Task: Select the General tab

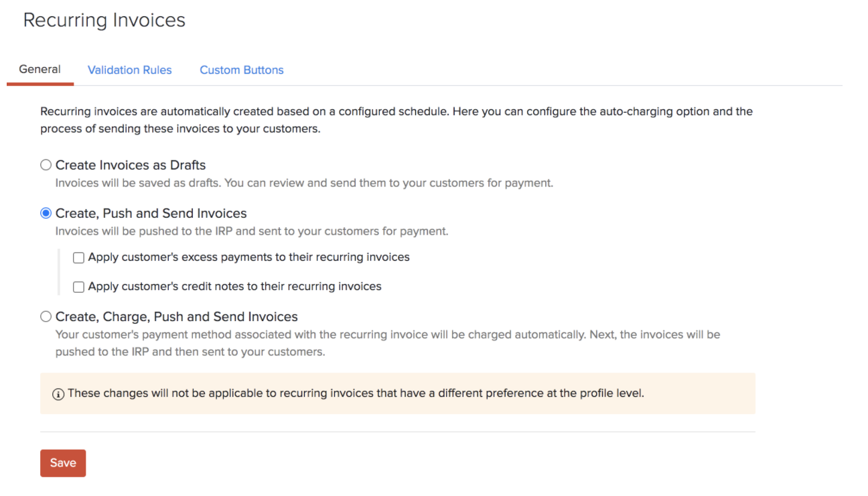Action: (40, 68)
